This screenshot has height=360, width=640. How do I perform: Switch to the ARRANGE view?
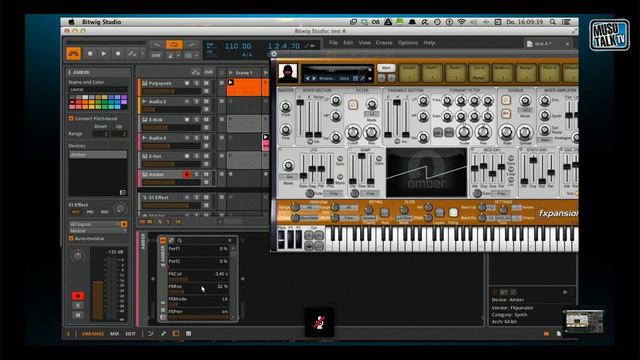point(93,334)
